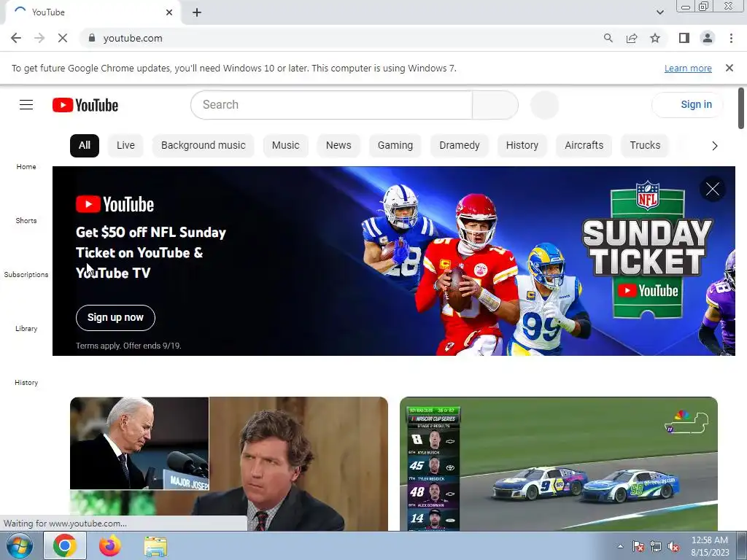
Task: Open the Tucker Carlson video thumbnail
Action: (228, 464)
